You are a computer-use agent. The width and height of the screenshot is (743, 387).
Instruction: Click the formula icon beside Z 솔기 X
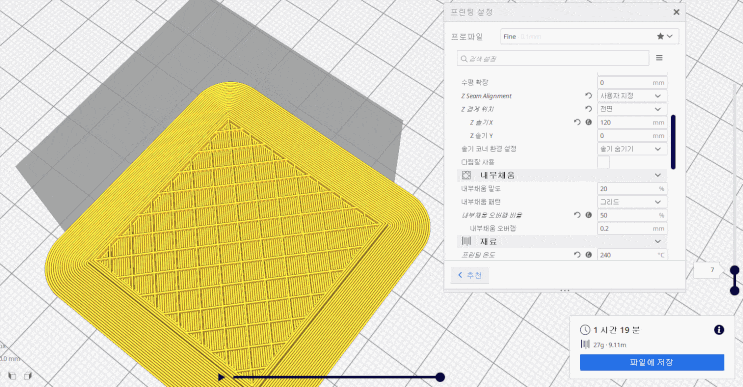click(x=589, y=122)
